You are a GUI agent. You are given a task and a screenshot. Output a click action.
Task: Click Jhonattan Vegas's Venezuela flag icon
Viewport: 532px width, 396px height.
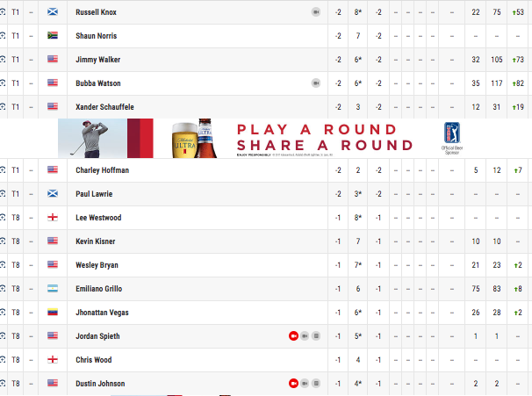[x=53, y=313]
